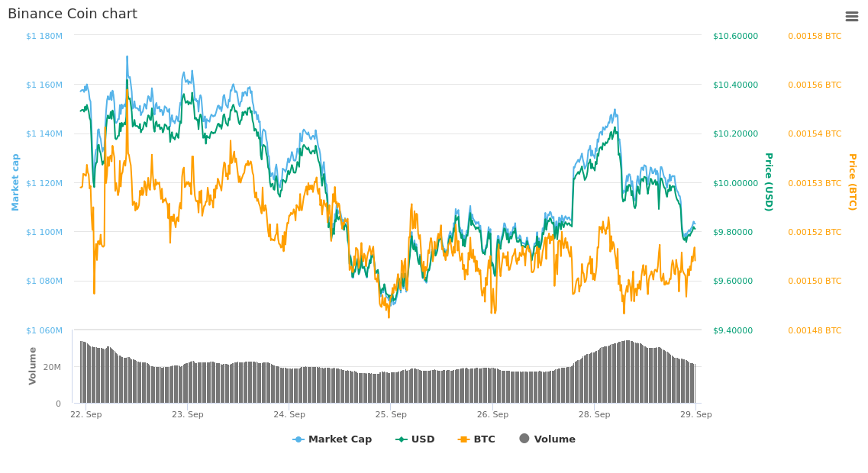Click the $1 140M market cap label
This screenshot has height=473, width=868.
pos(44,134)
